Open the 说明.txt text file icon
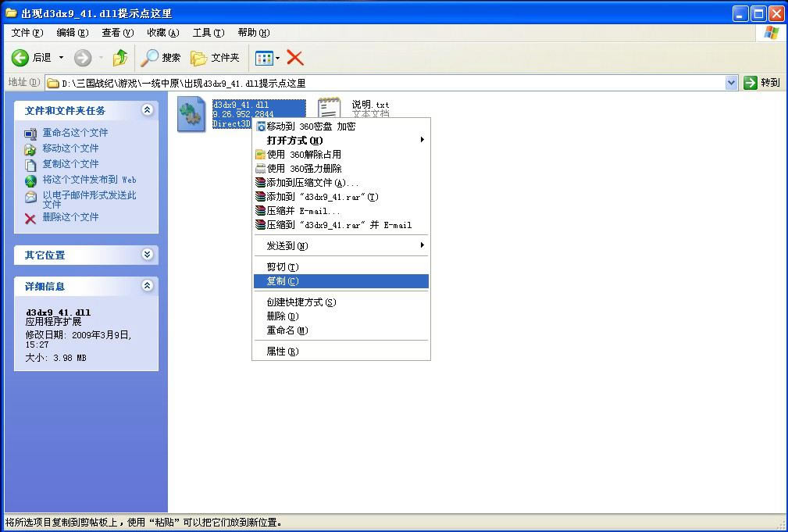 [x=329, y=110]
